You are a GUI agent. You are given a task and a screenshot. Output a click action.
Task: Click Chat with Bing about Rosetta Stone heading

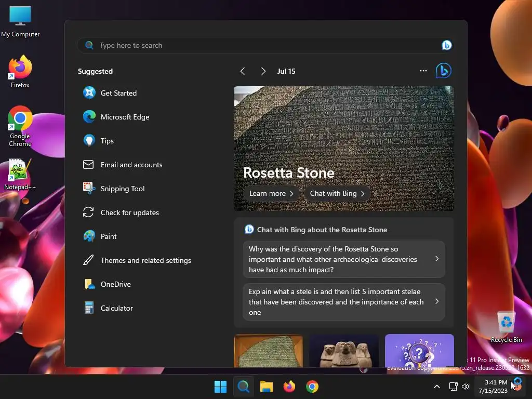(322, 230)
